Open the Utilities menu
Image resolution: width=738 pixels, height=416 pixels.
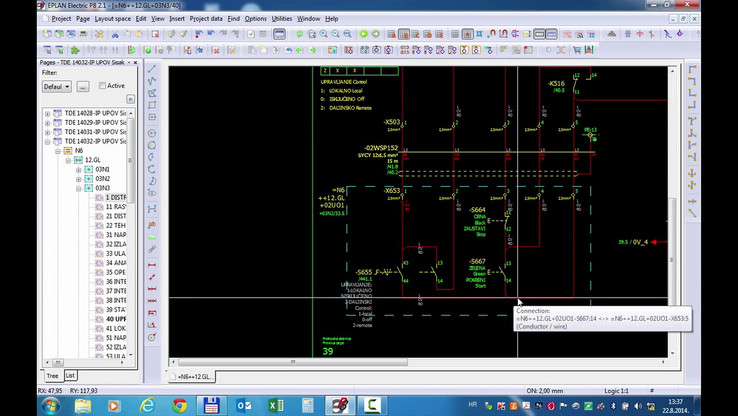(282, 18)
